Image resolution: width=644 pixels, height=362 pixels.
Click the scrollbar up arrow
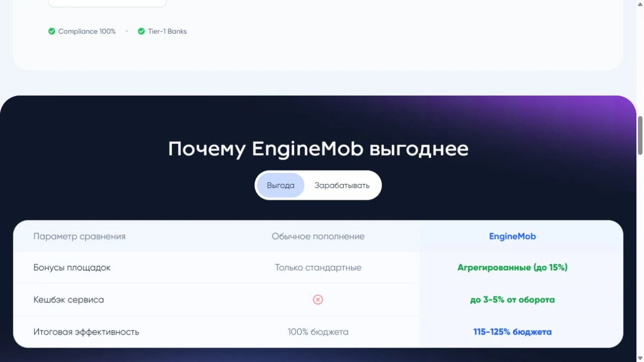(640, 4)
